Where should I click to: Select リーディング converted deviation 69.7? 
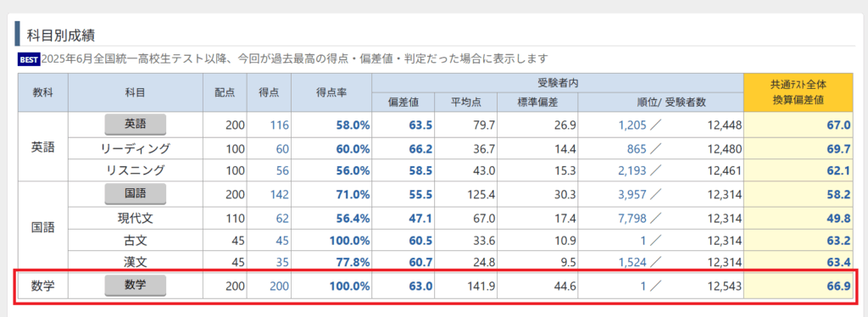838,149
